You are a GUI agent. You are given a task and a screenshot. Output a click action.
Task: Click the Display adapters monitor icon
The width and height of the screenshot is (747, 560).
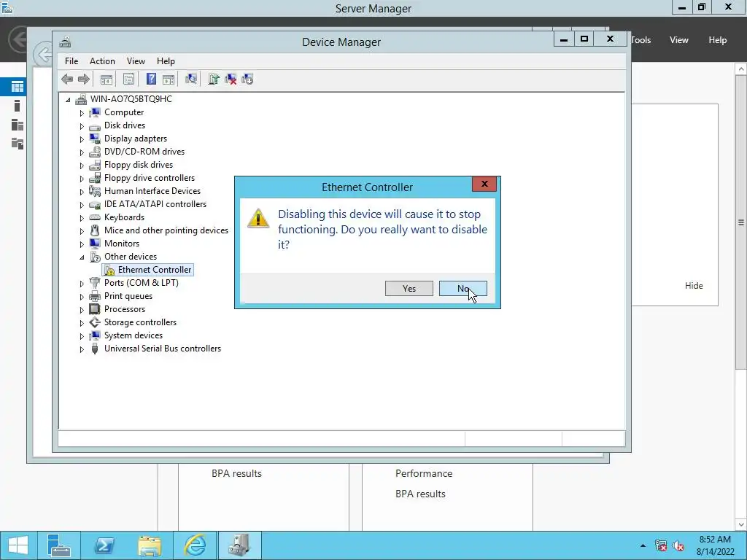(x=95, y=139)
